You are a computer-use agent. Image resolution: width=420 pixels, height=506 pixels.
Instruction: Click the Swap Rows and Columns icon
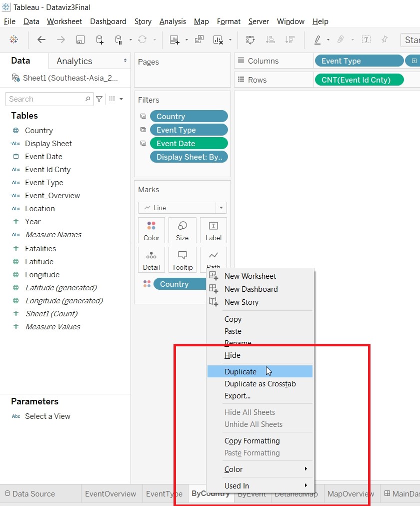point(250,40)
